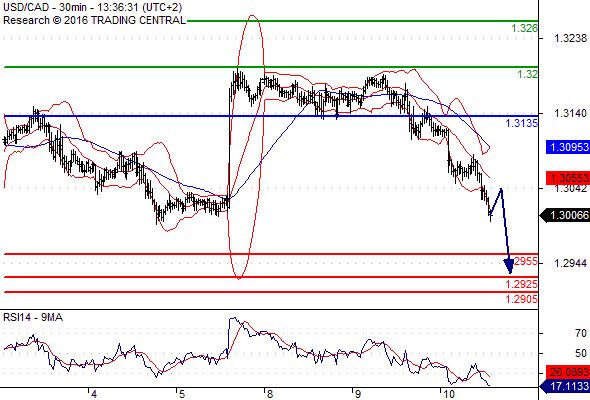Click the 1.3140 price axis value
590x400 pixels.
point(570,113)
